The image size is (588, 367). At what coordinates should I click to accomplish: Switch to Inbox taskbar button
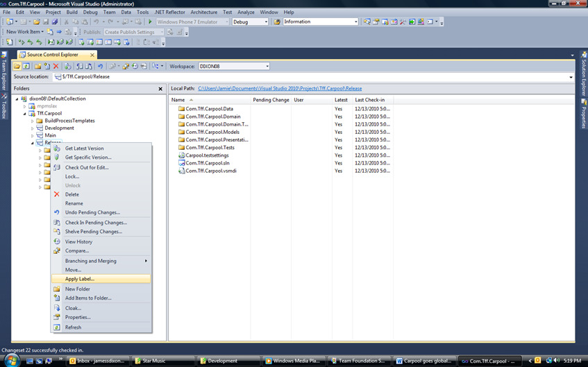coord(97,361)
